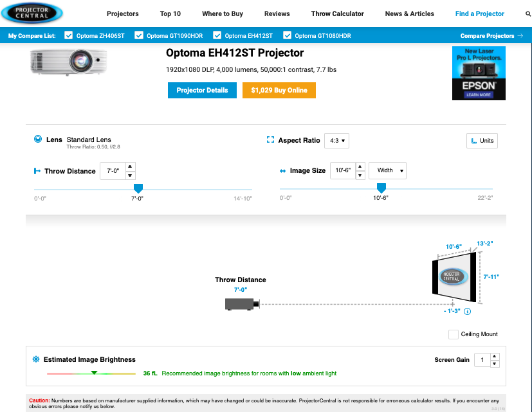Viewport: 532px width, 412px height.
Task: Open the Reviews menu
Action: pyautogui.click(x=277, y=14)
